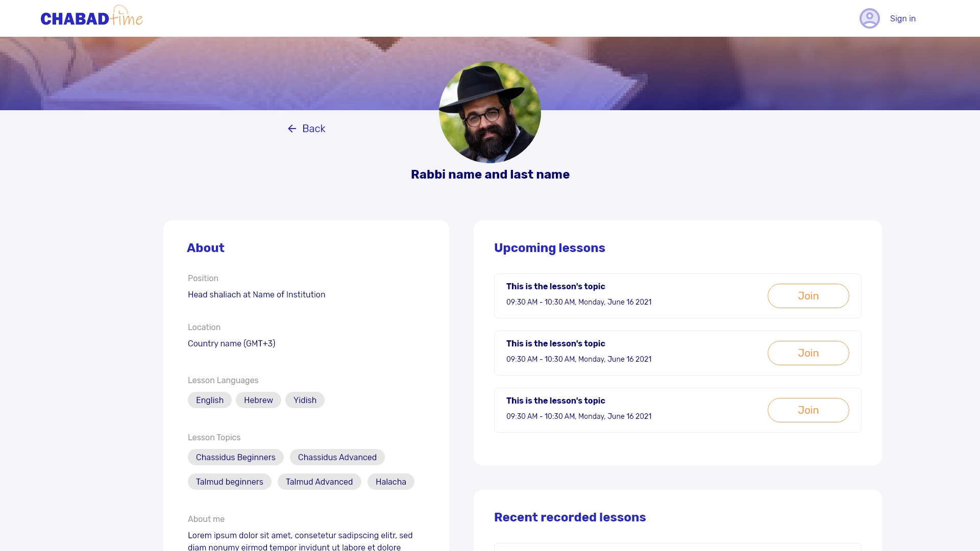Click the Lorem ipsum About me paragraph
Viewport: 980px width, 551px height.
[300, 541]
